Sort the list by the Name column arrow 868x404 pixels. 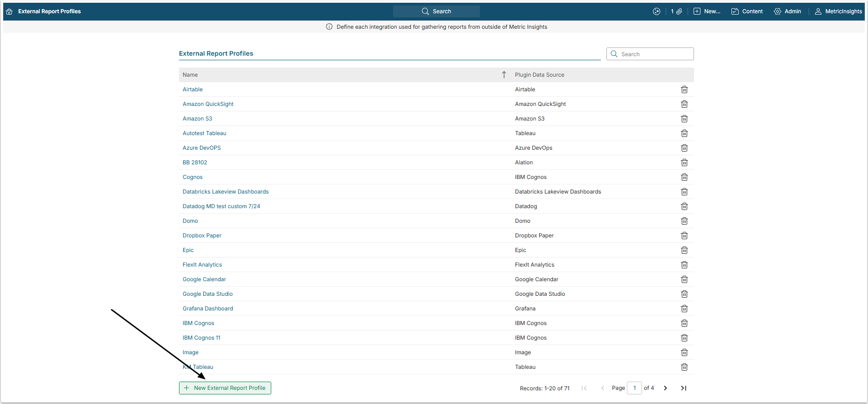(x=504, y=75)
